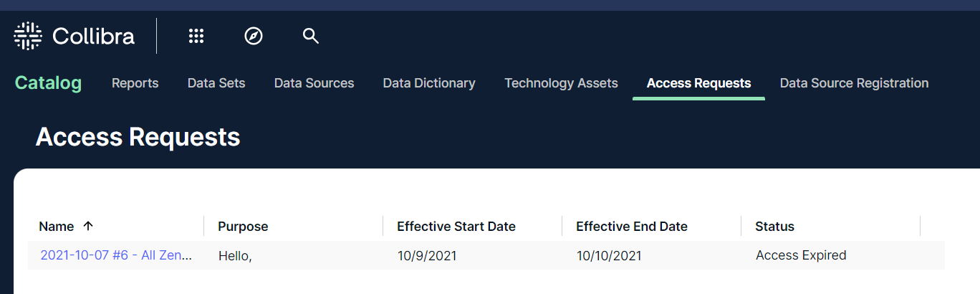Click the Collibra logo icon
980x294 pixels.
click(28, 36)
